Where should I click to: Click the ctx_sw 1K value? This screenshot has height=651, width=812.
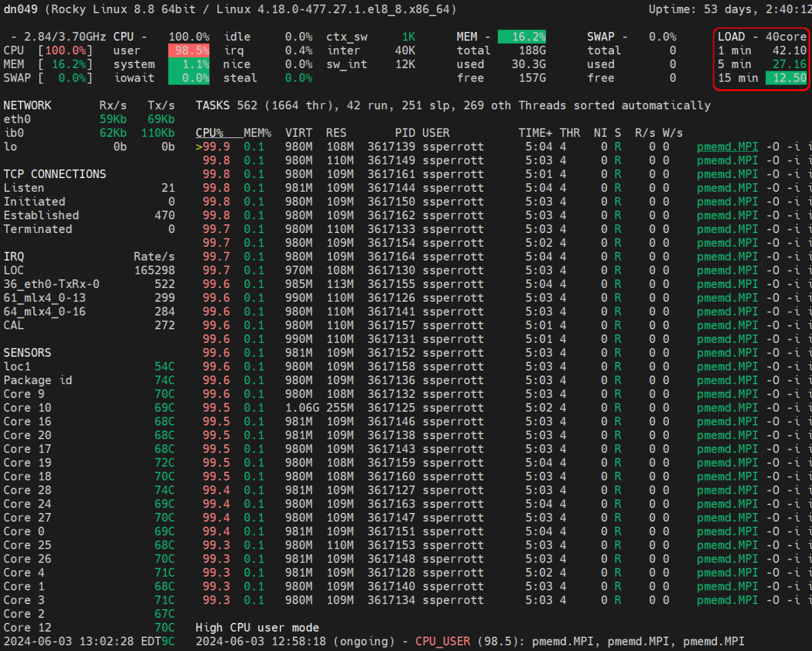pos(408,37)
